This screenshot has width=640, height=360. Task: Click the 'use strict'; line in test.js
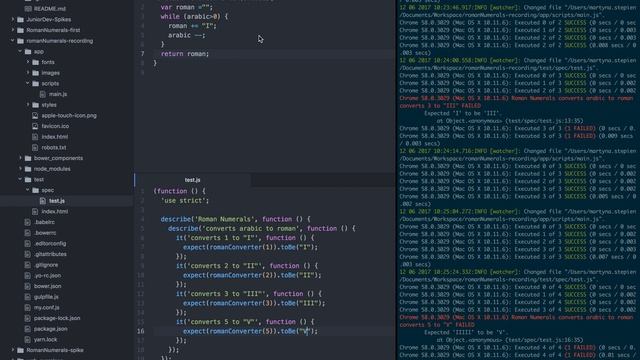(185, 200)
